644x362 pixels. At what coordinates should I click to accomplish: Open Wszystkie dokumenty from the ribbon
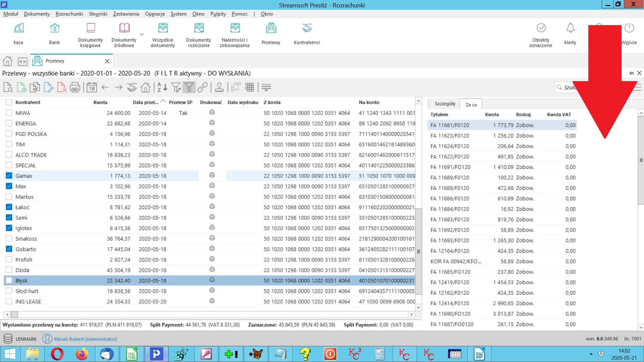tap(163, 35)
